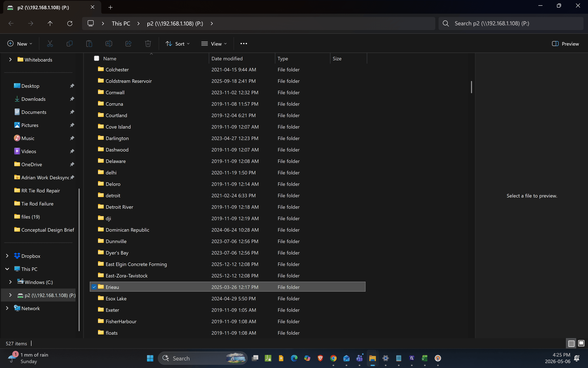The height and width of the screenshot is (368, 588).
Task: Open Outlook from the taskbar
Action: (x=346, y=358)
